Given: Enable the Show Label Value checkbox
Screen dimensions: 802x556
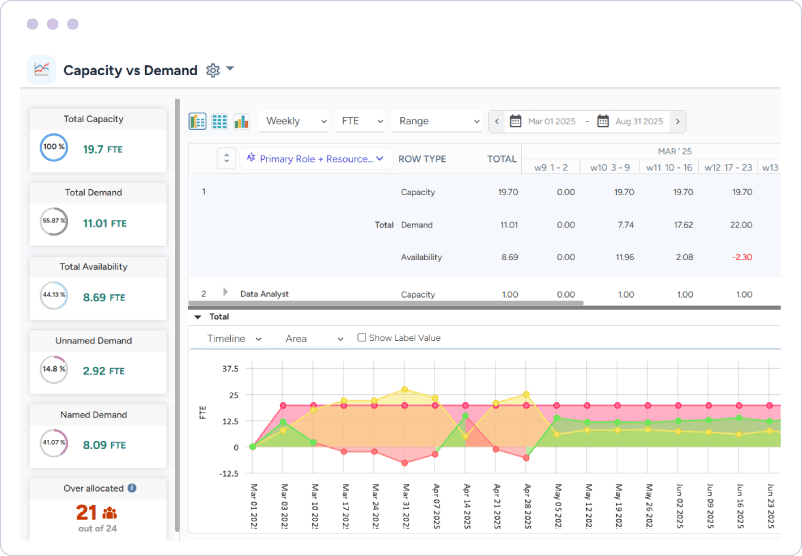Looking at the screenshot, I should pos(362,338).
